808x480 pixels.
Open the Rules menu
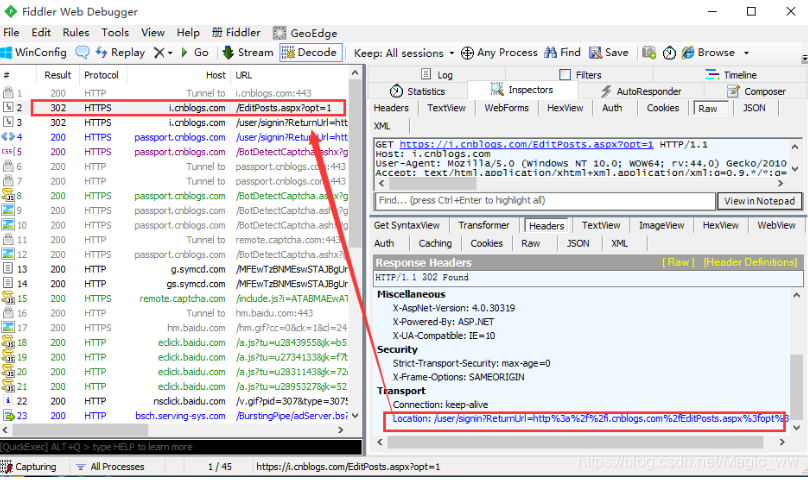76,32
